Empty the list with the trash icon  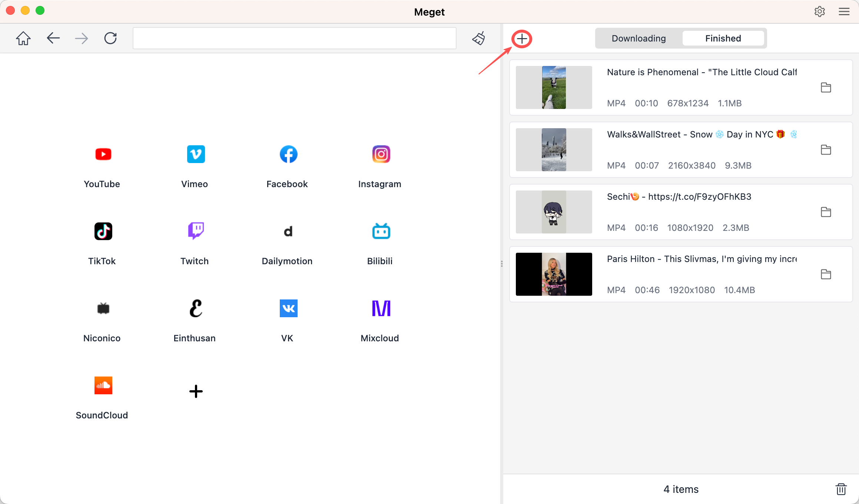841,489
